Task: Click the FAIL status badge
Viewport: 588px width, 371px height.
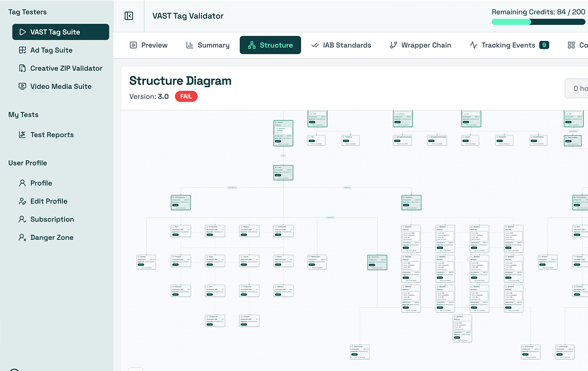Action: click(186, 96)
